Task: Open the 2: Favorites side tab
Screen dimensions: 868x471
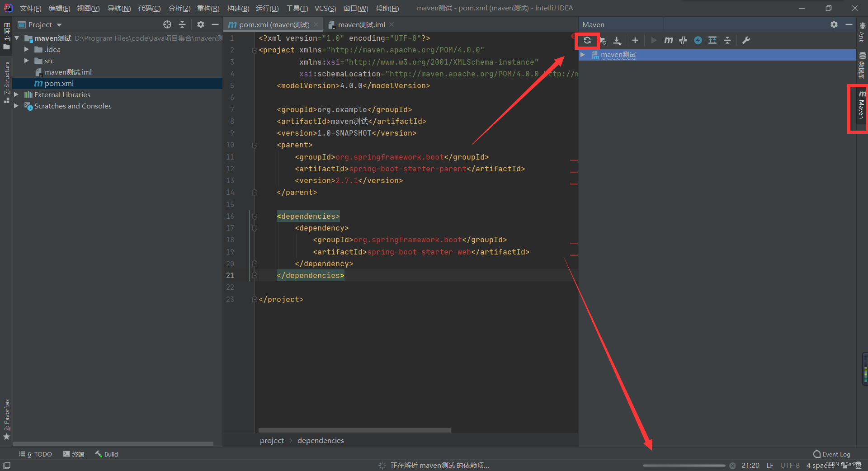Action: [x=6, y=419]
